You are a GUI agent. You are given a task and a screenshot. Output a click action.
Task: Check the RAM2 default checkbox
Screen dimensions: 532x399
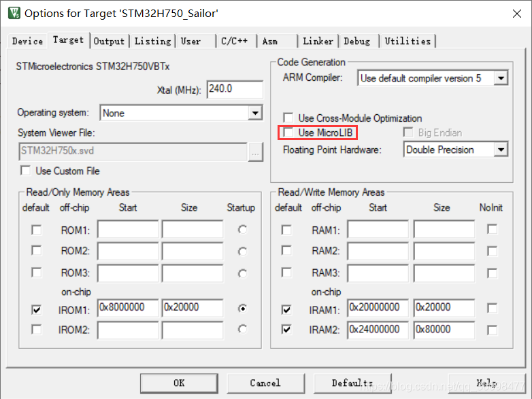286,251
